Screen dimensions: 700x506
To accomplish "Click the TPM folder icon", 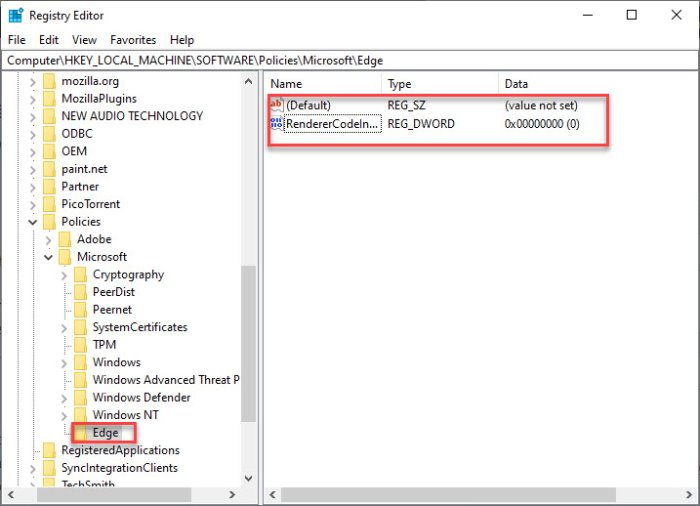I will click(81, 344).
